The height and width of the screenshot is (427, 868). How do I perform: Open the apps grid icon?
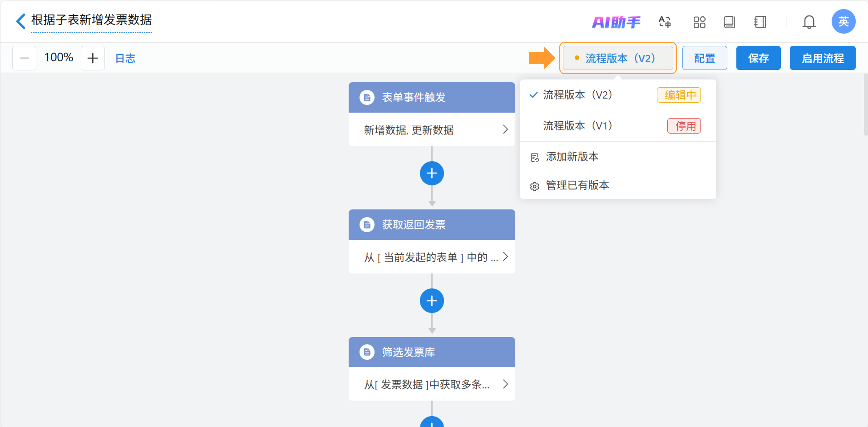click(x=699, y=22)
